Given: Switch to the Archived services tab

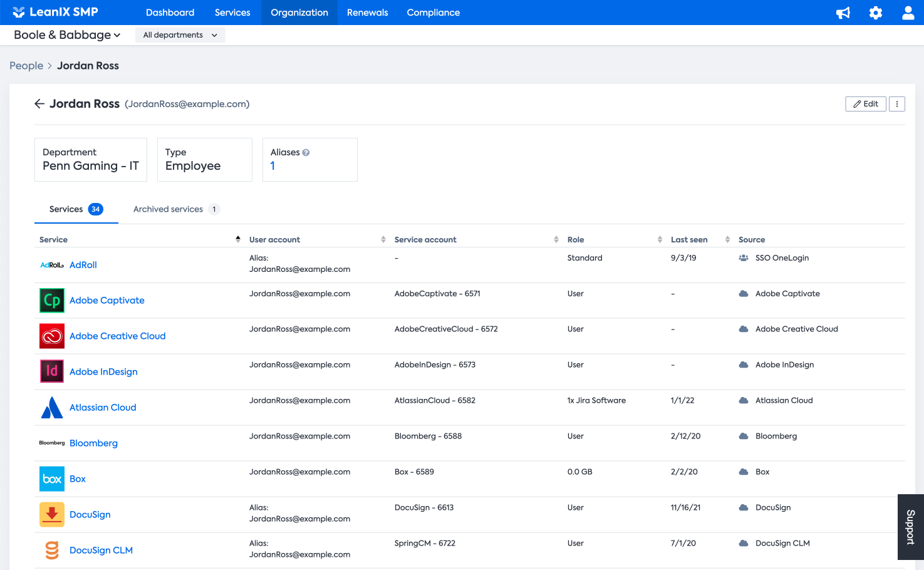Looking at the screenshot, I should point(176,209).
